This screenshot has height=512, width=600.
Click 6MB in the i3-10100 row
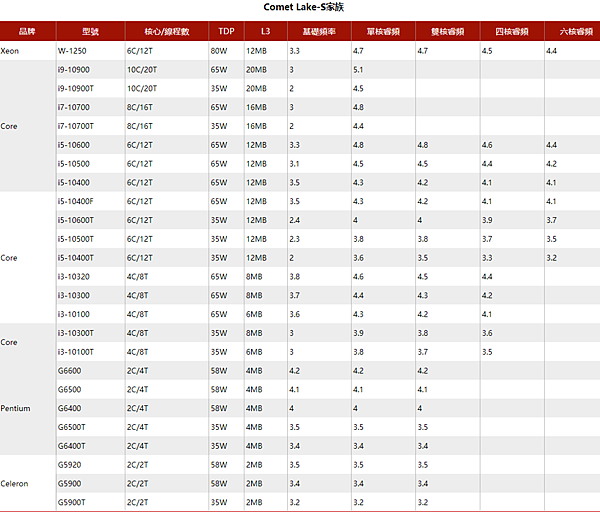(254, 314)
